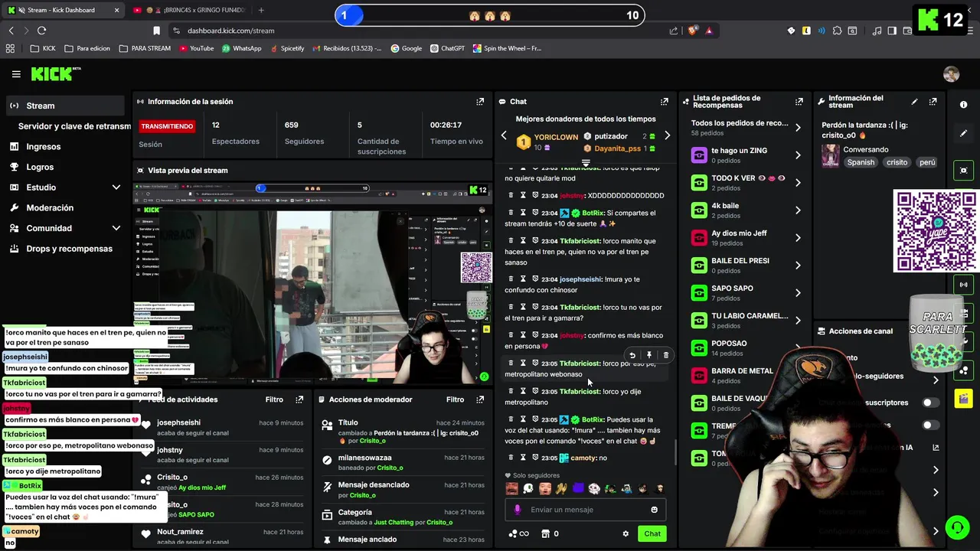Pop out the Chat panel
The width and height of the screenshot is (980, 551).
pyautogui.click(x=664, y=101)
